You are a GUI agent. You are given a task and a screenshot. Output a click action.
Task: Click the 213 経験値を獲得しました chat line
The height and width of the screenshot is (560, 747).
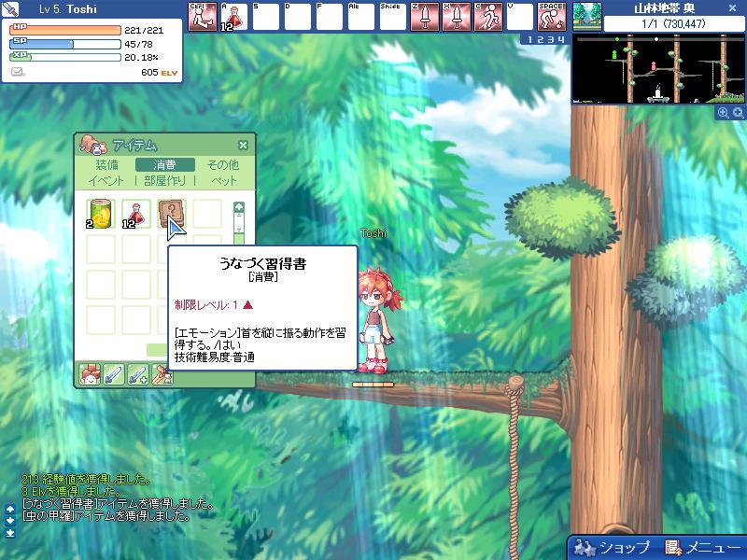[x=86, y=479]
